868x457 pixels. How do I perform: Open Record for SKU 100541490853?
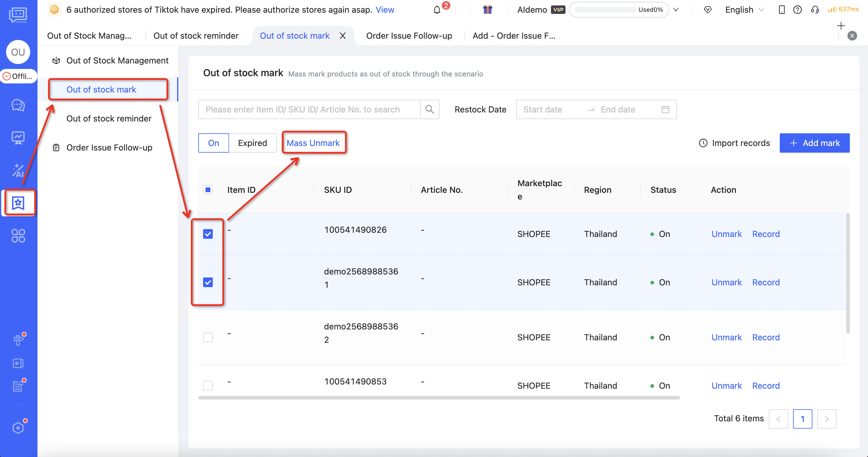pyautogui.click(x=766, y=386)
